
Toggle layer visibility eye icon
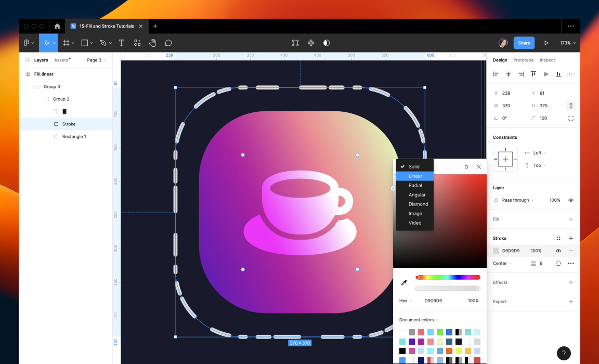pyautogui.click(x=571, y=200)
